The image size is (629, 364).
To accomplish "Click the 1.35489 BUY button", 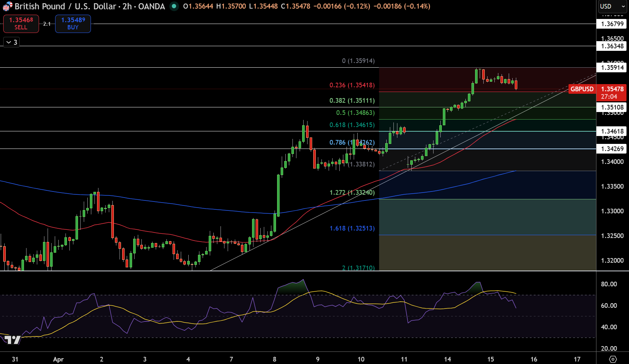I will coord(73,24).
